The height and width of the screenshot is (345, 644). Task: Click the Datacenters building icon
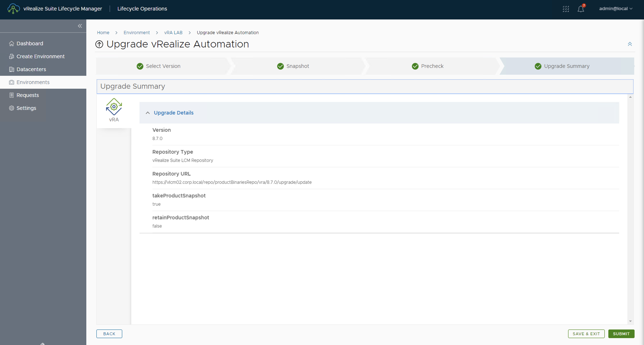tap(11, 69)
